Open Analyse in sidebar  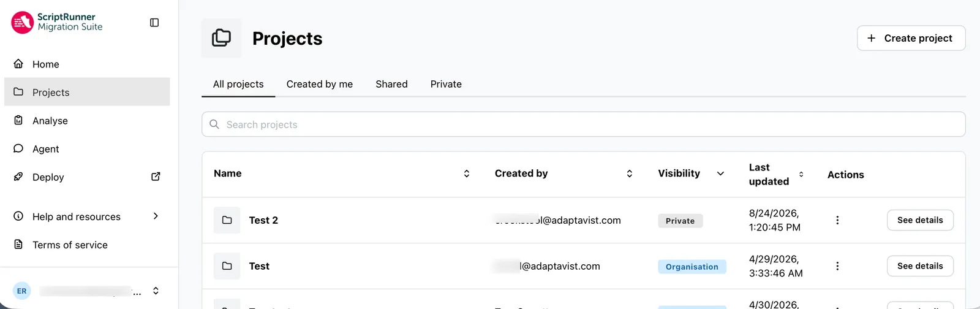click(87, 121)
